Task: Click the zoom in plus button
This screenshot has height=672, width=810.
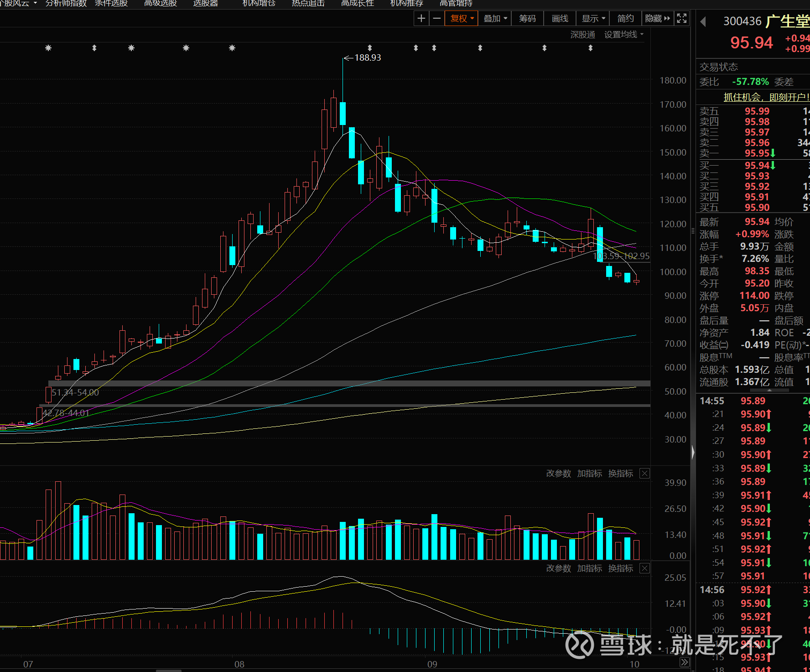Action: [x=421, y=18]
